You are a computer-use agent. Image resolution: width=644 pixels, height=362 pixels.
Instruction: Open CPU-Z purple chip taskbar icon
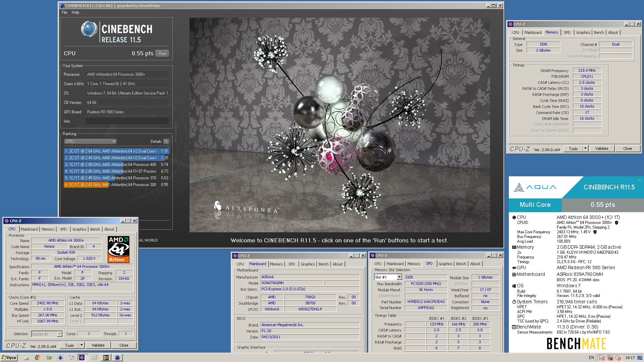tap(82, 358)
